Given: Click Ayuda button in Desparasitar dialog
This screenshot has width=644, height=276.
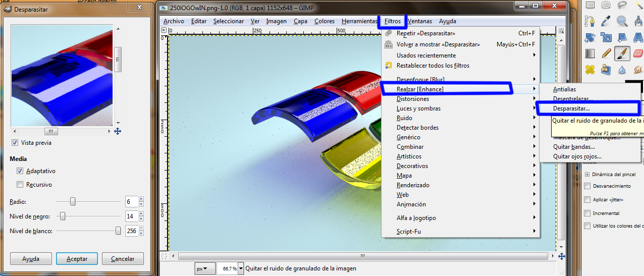Looking at the screenshot, I should (x=31, y=259).
